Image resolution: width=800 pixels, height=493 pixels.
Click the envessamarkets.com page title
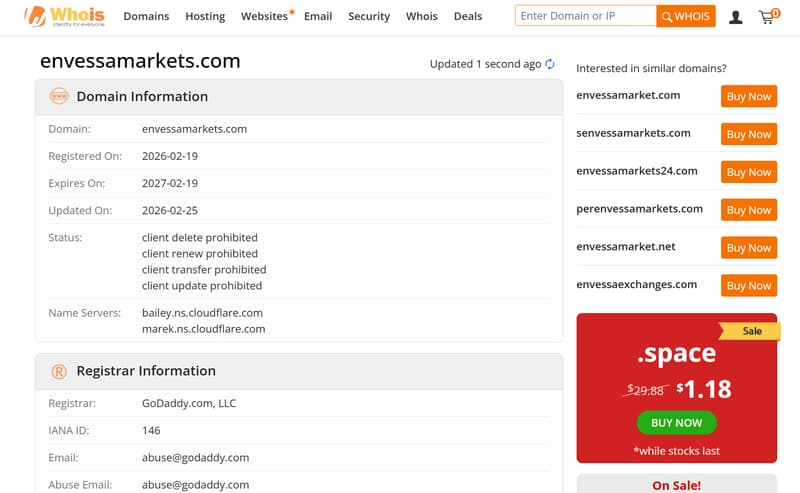click(x=140, y=61)
